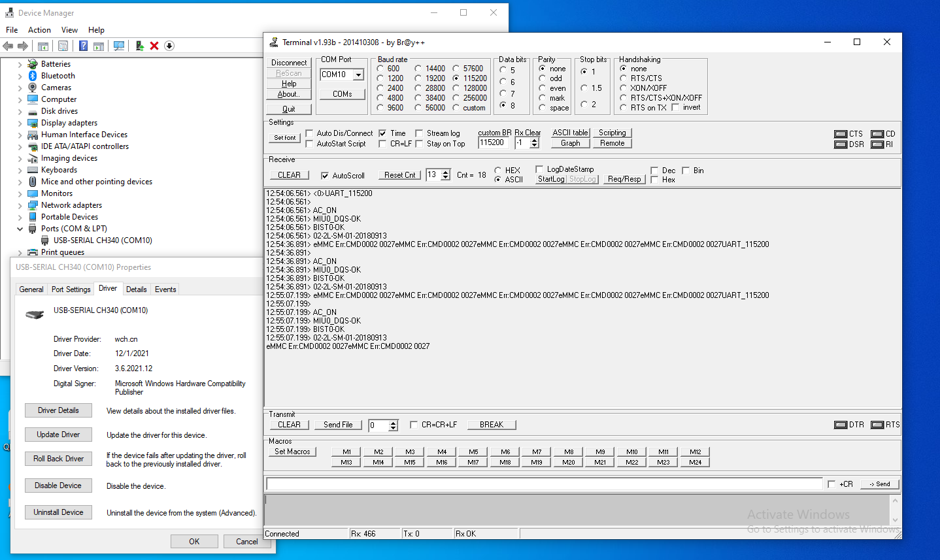Screen dimensions: 940x560
Task: Toggle the DTR indicator in Transmit
Action: click(x=841, y=425)
